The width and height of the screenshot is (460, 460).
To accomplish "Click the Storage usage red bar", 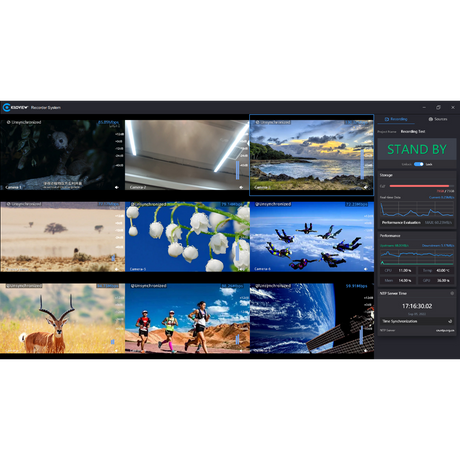I will [419, 186].
